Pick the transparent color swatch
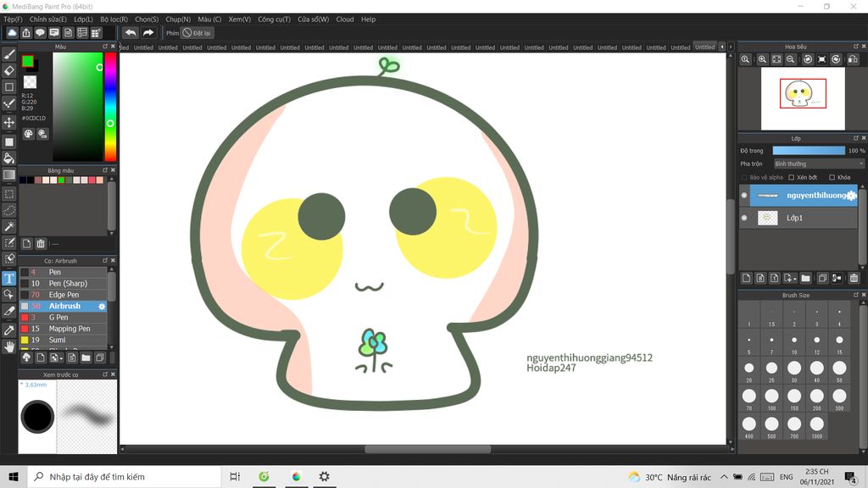The height and width of the screenshot is (488, 868). 30,82
